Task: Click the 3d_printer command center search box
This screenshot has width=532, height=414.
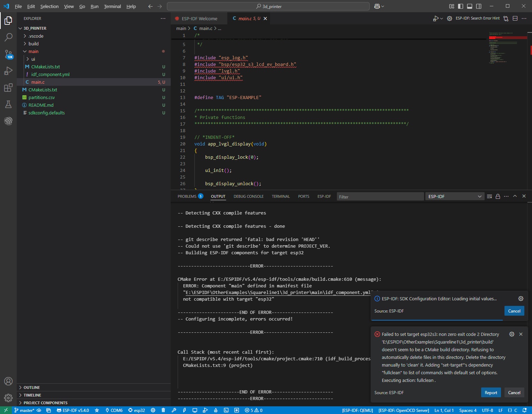Action: pyautogui.click(x=268, y=6)
